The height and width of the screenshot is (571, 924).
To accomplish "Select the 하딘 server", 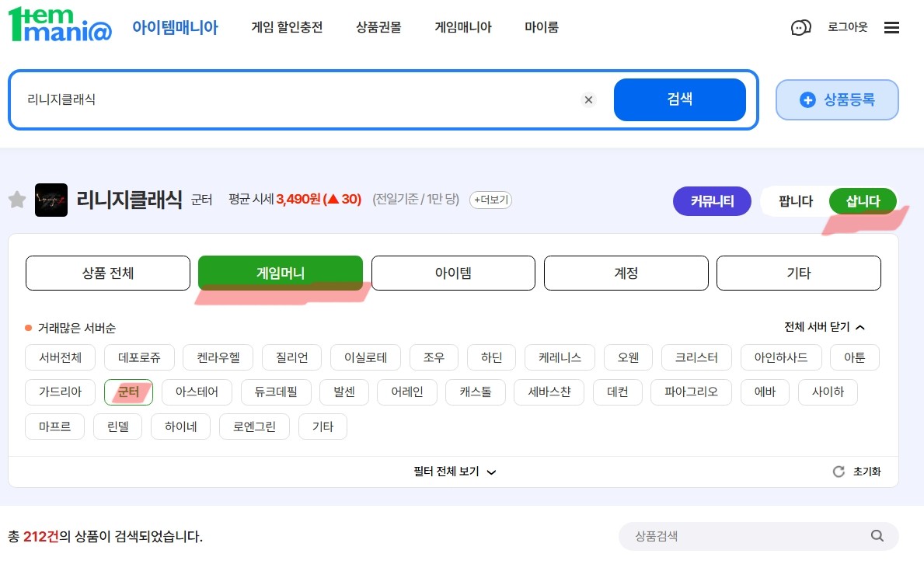I will point(491,357).
